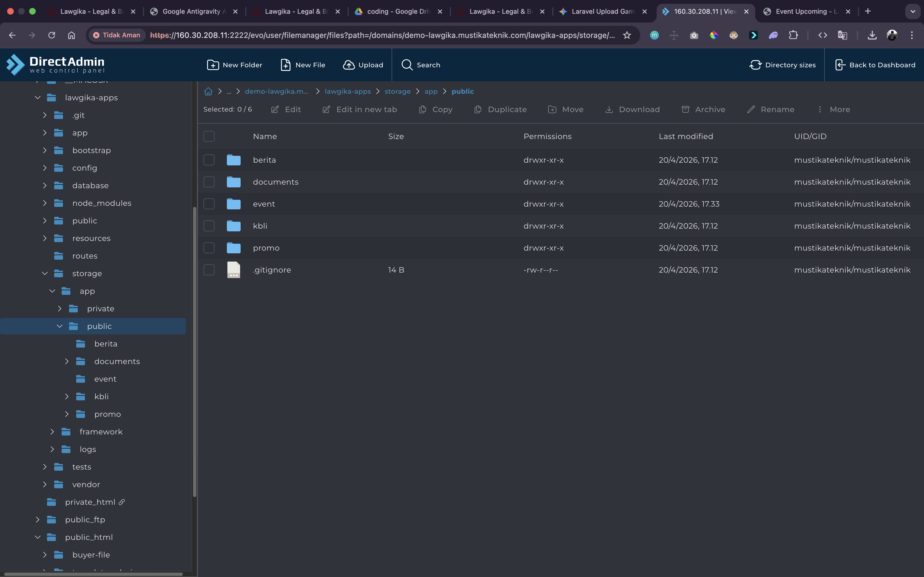The height and width of the screenshot is (577, 924).
Task: Click the browser address bar URL
Action: click(x=382, y=35)
